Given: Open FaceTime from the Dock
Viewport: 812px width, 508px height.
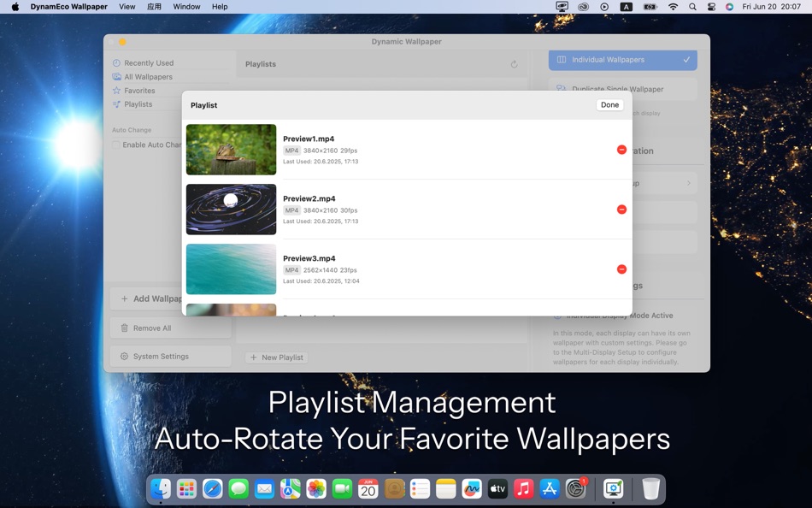Looking at the screenshot, I should pyautogui.click(x=342, y=488).
